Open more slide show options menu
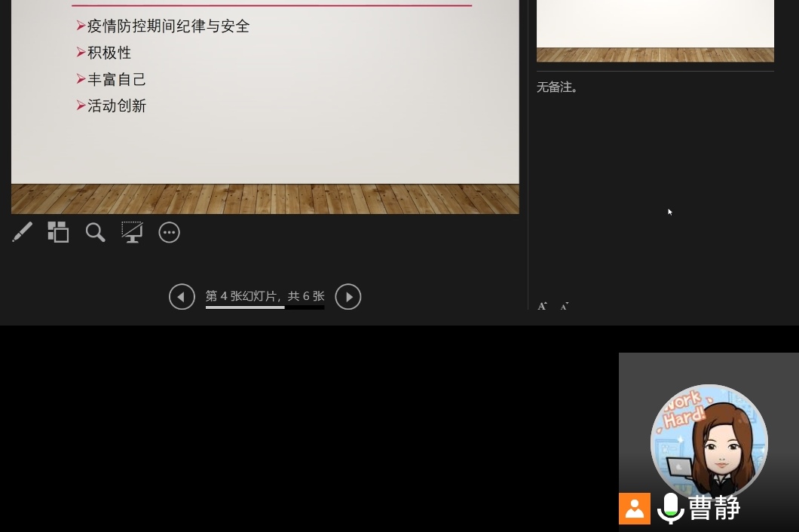Screen dimensions: 799x532 169,232
